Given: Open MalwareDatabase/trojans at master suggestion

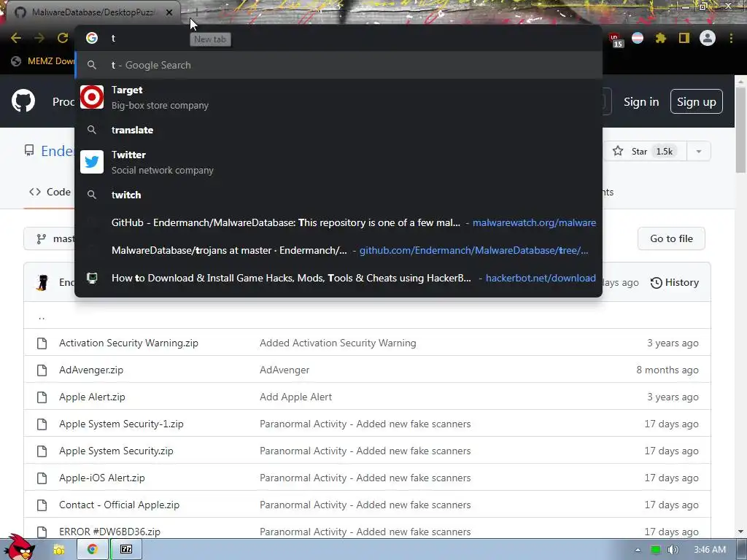Looking at the screenshot, I should [338, 250].
